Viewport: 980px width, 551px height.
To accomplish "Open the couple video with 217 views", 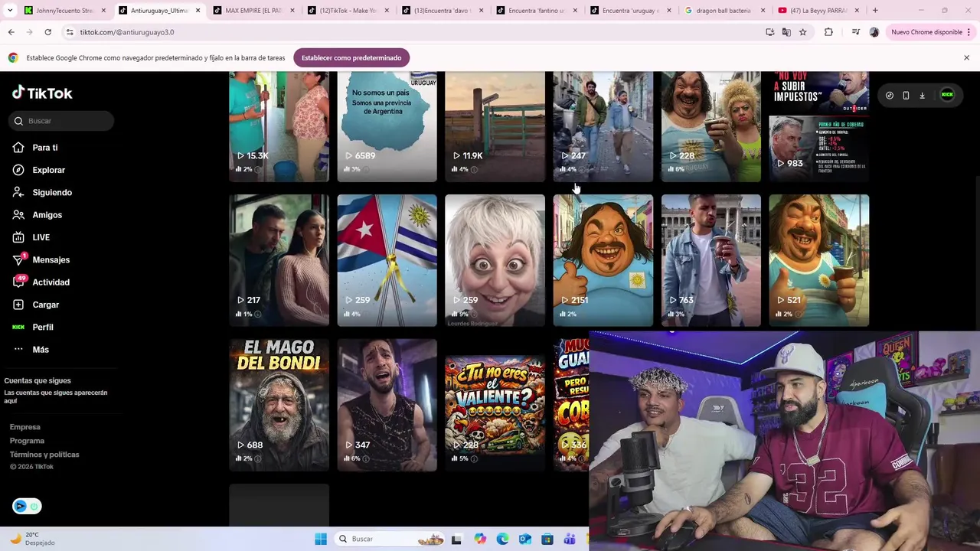I will point(279,260).
